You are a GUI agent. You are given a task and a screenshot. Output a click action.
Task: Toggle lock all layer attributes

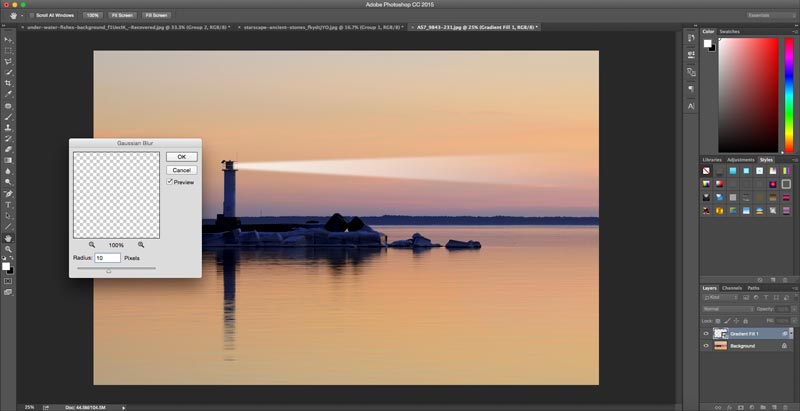click(x=745, y=321)
